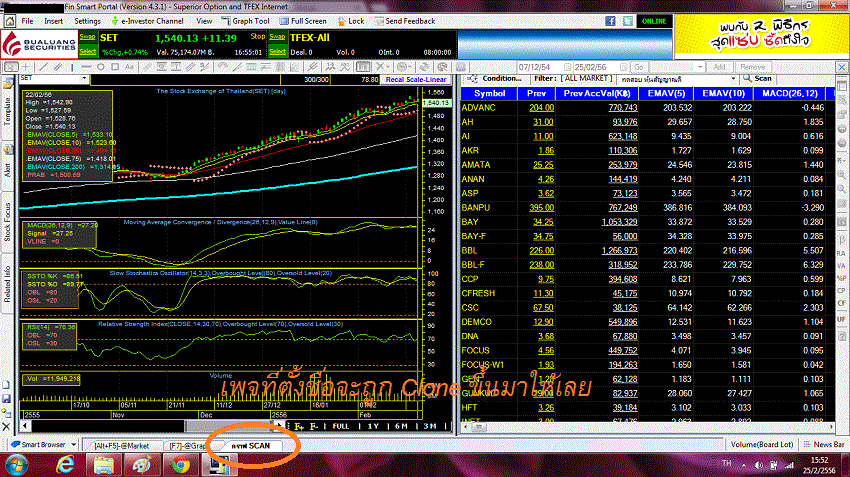This screenshot has height=477, width=850.
Task: Select the rectangle drawing tool
Action: click(x=115, y=67)
